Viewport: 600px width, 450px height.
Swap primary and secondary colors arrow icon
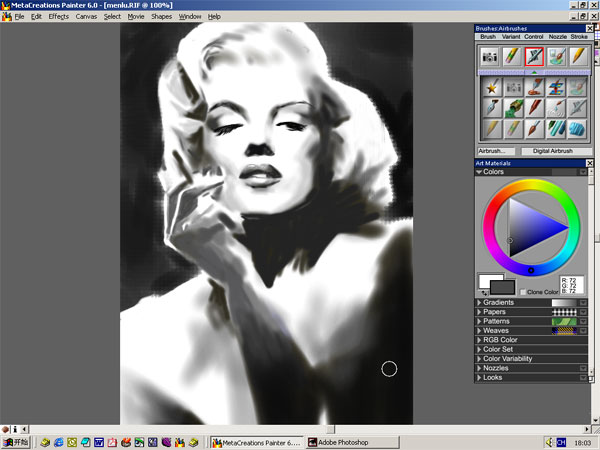pyautogui.click(x=484, y=293)
